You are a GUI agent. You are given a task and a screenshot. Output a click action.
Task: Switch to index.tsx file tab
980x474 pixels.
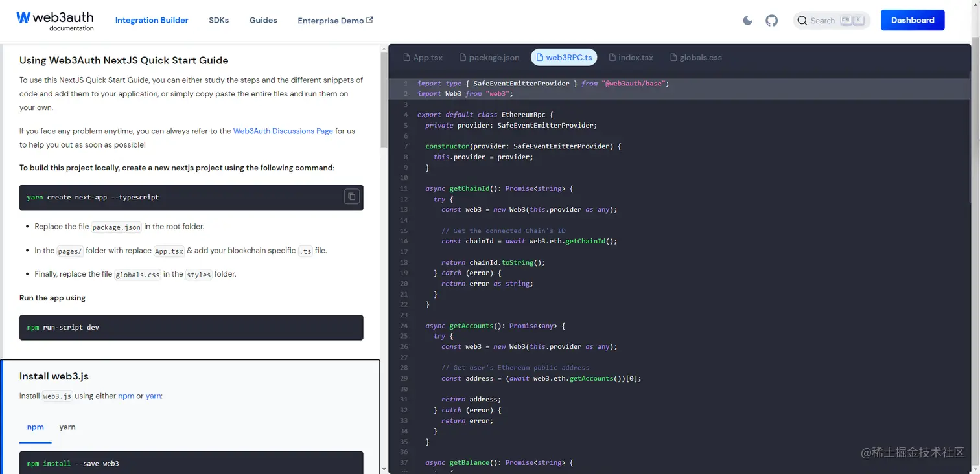click(x=631, y=57)
